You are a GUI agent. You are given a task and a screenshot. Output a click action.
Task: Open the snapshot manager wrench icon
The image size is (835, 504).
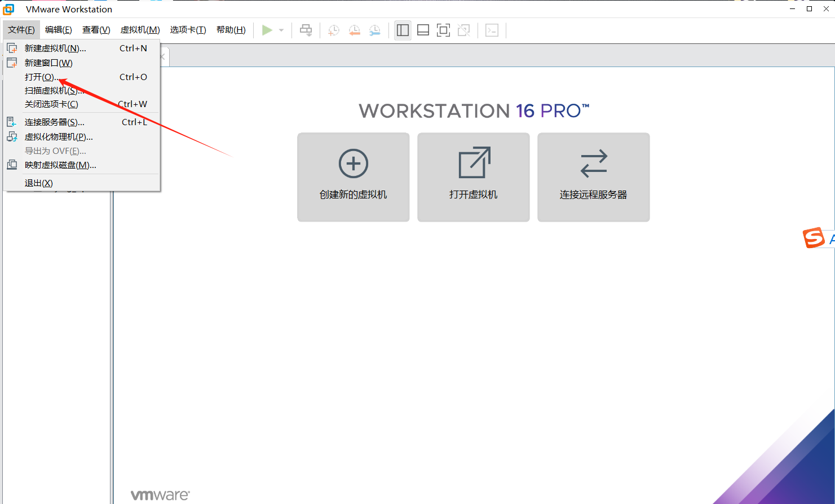[x=374, y=30]
